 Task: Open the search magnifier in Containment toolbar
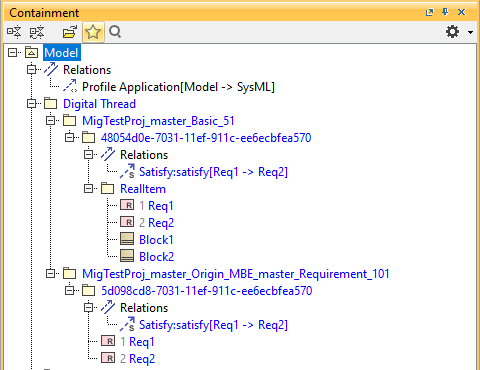pos(115,32)
